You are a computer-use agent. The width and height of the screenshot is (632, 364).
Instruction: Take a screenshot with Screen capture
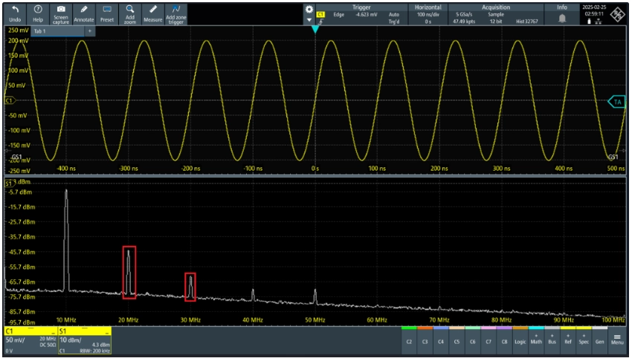click(60, 12)
